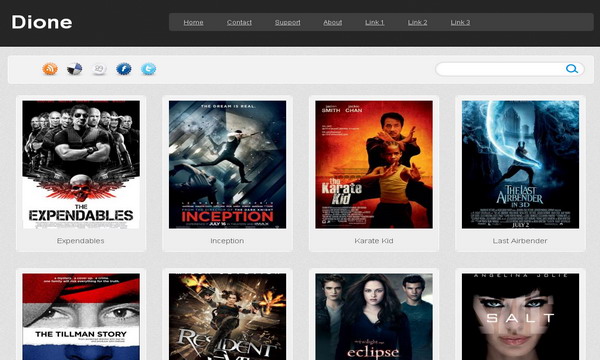This screenshot has width=600, height=360.
Task: Open the RSS feed icon
Action: [x=50, y=69]
